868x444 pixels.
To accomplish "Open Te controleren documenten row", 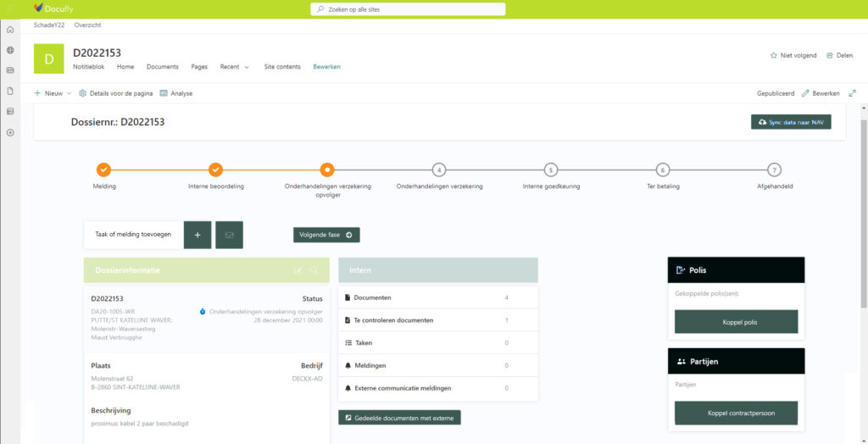I will tap(438, 320).
